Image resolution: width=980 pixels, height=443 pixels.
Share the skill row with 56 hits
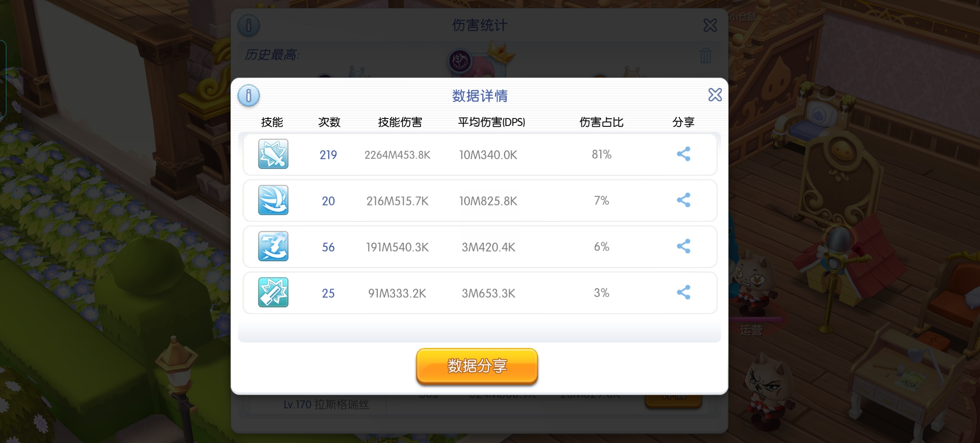click(x=683, y=247)
